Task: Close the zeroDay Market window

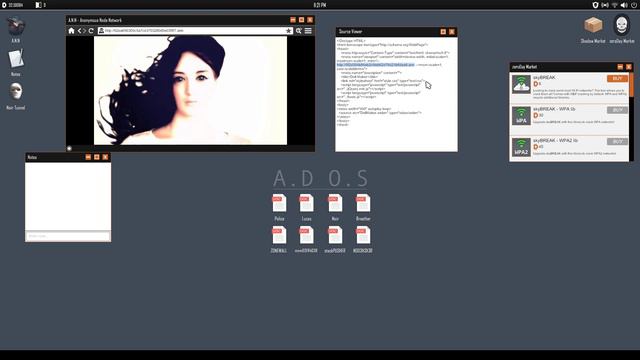Action: tap(629, 67)
